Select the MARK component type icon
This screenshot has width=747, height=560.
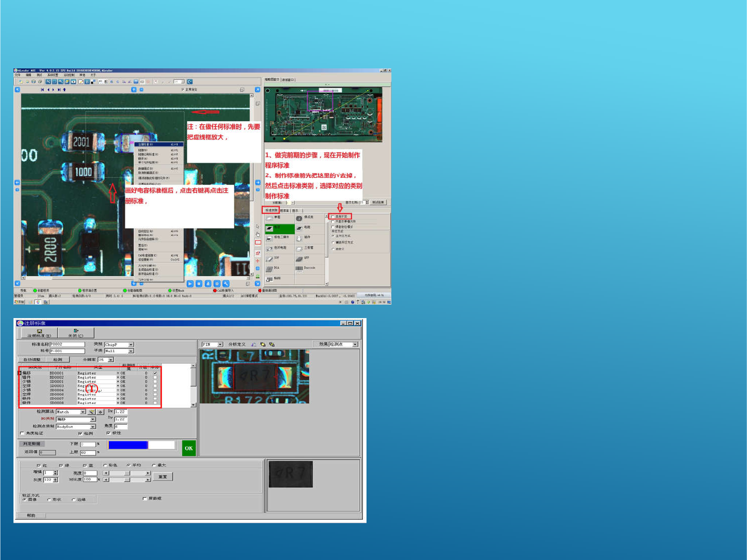[x=270, y=279]
